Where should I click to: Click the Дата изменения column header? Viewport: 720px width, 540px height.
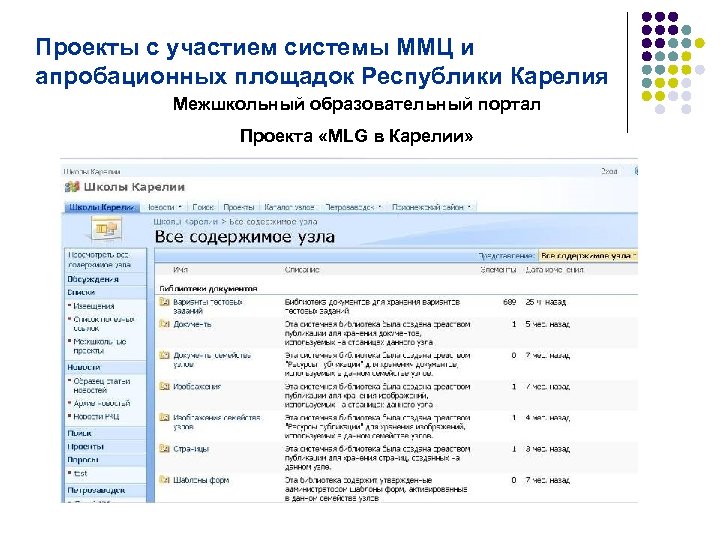[555, 270]
